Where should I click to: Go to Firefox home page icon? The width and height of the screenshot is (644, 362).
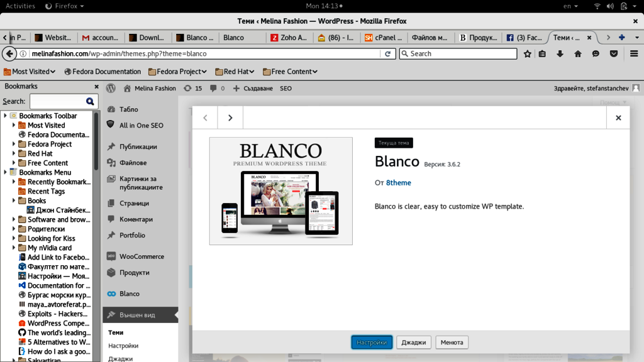[x=578, y=54]
